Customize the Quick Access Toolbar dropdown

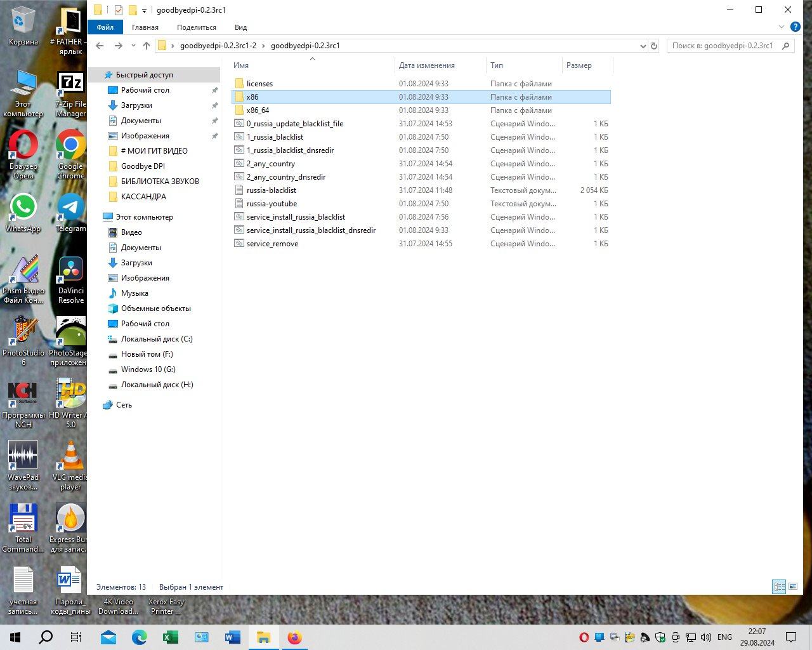[x=145, y=10]
